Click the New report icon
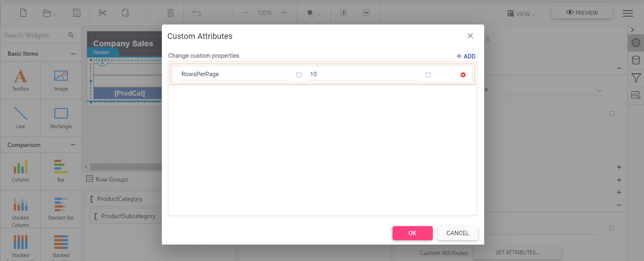 pyautogui.click(x=23, y=13)
